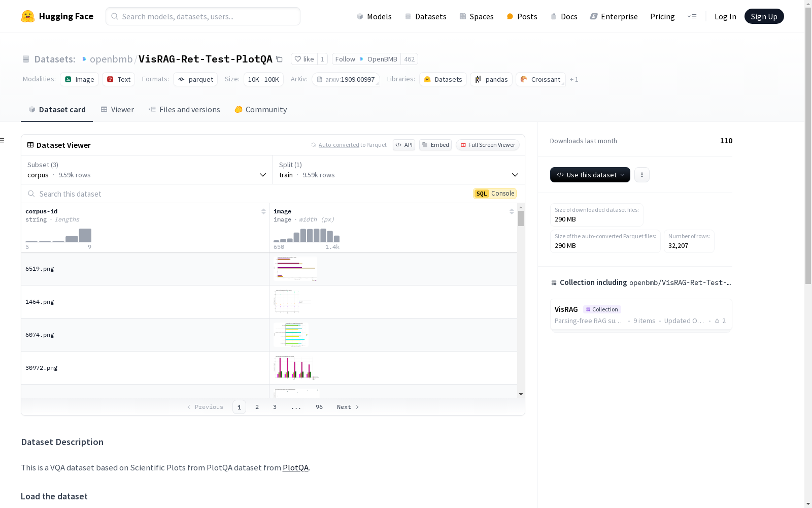812x508 pixels.
Task: Select the 30972.png corpus-id cell
Action: tap(145, 368)
